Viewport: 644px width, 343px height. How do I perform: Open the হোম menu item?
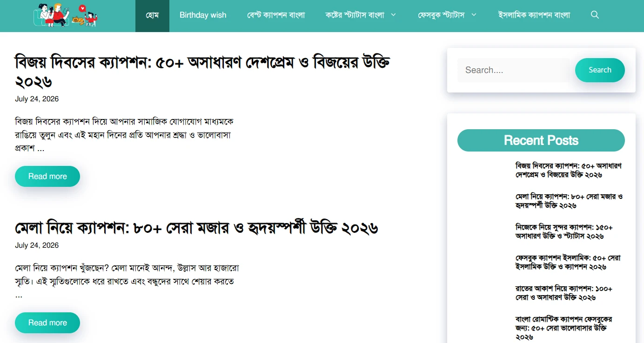pos(152,15)
